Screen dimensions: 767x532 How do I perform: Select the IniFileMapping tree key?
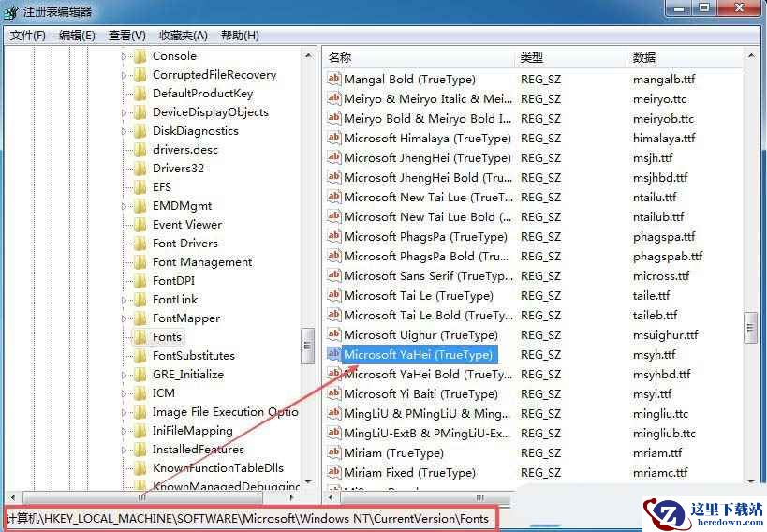pos(192,431)
